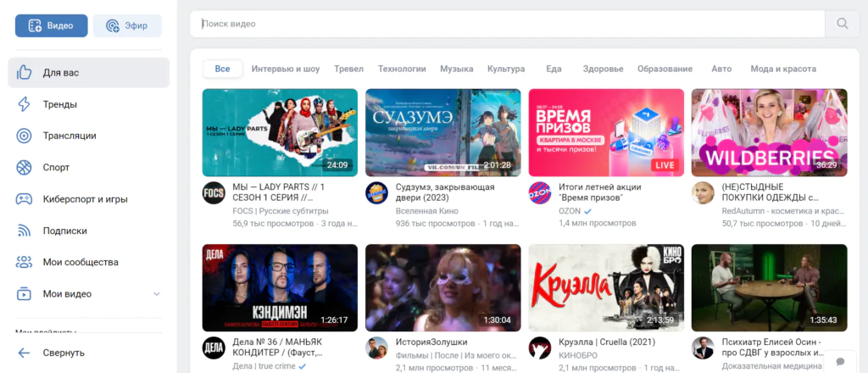Switch to Интервью и шоу tab

286,70
